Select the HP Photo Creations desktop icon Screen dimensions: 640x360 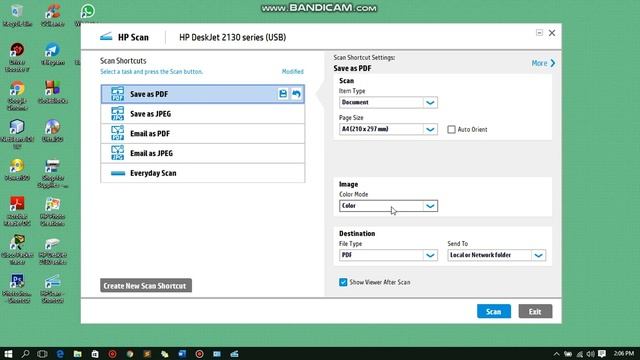pos(53,211)
